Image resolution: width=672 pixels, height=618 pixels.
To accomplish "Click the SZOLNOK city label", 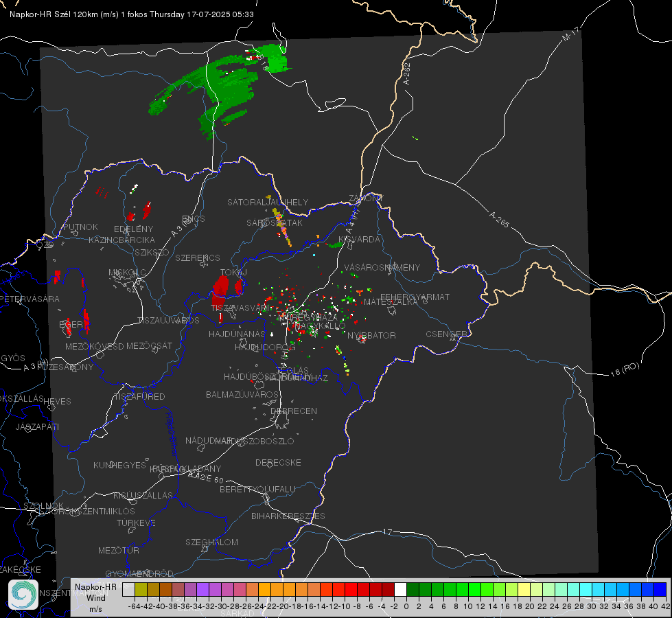I will point(44,505).
